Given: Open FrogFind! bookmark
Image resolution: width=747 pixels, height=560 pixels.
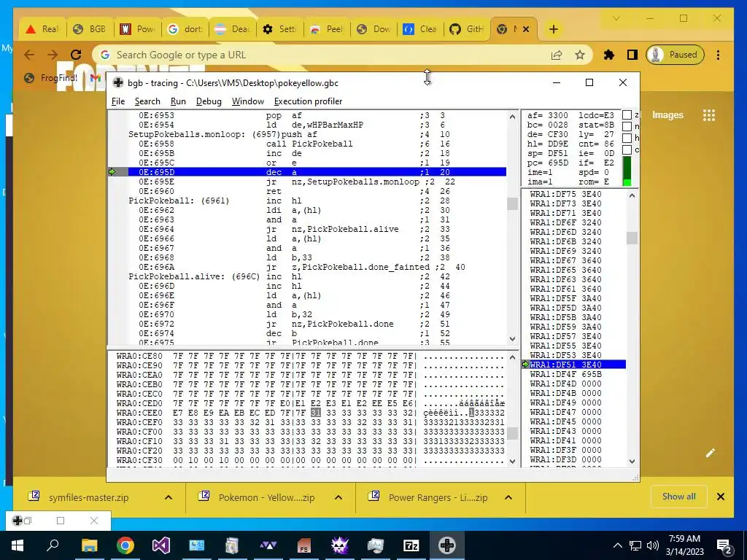Looking at the screenshot, I should pyautogui.click(x=52, y=77).
